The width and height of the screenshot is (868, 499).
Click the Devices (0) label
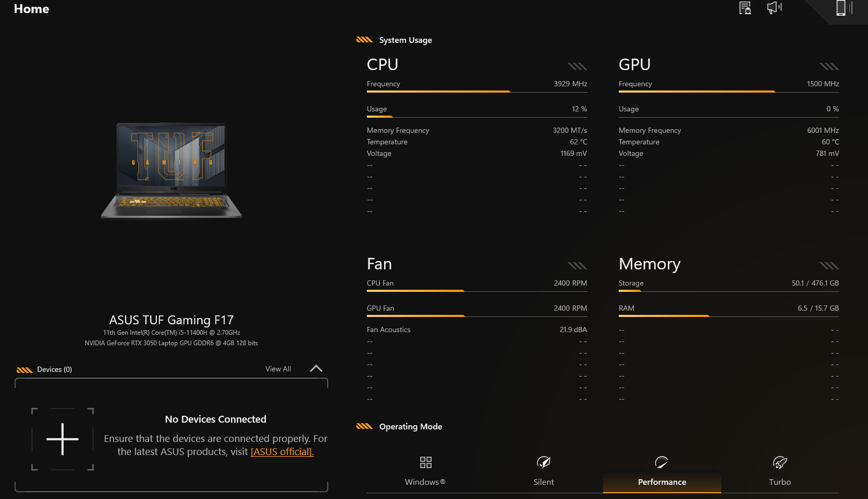coord(54,369)
